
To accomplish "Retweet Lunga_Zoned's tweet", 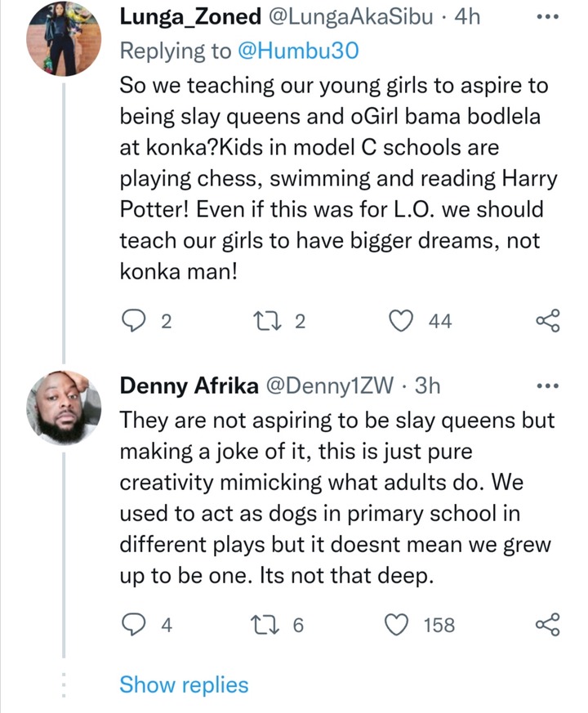I will 267,321.
